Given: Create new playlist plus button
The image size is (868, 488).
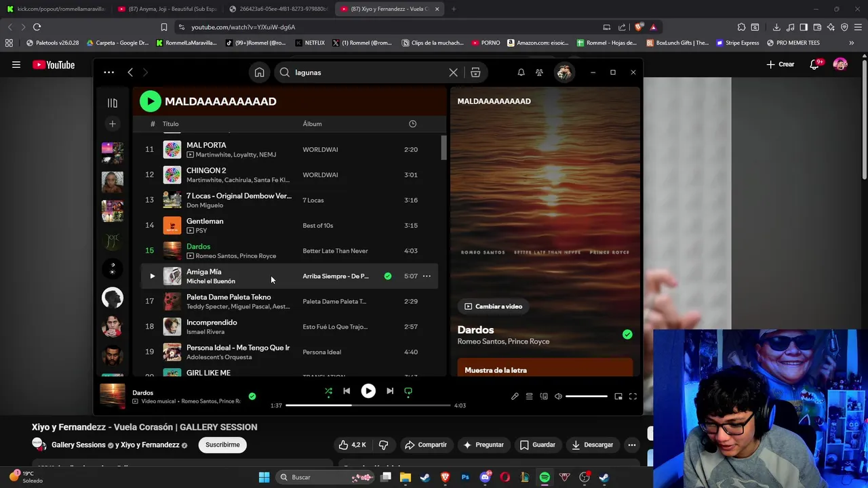Looking at the screenshot, I should [113, 123].
